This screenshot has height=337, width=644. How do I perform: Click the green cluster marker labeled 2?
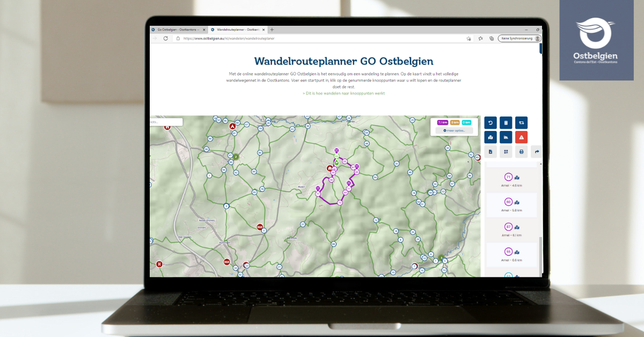235,157
